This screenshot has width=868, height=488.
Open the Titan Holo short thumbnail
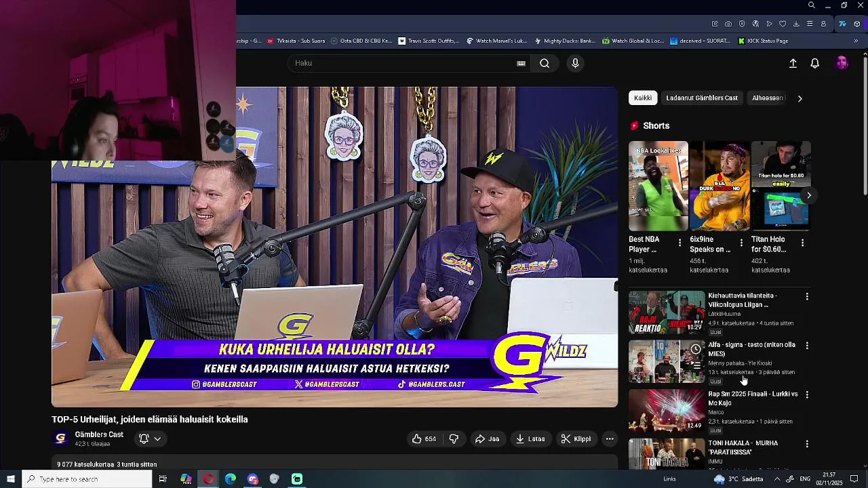coord(781,186)
